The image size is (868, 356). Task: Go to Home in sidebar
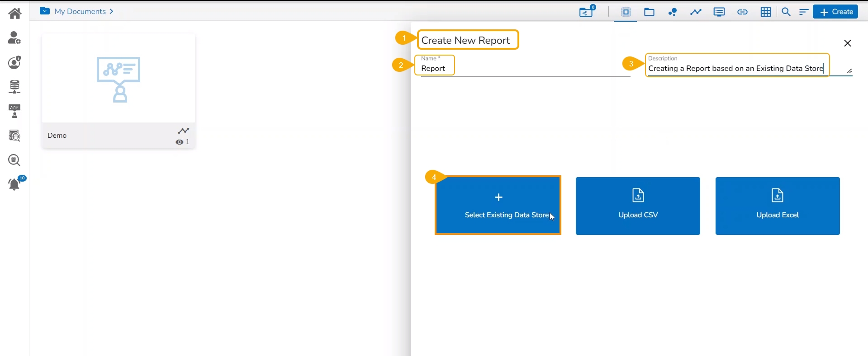pyautogui.click(x=14, y=14)
